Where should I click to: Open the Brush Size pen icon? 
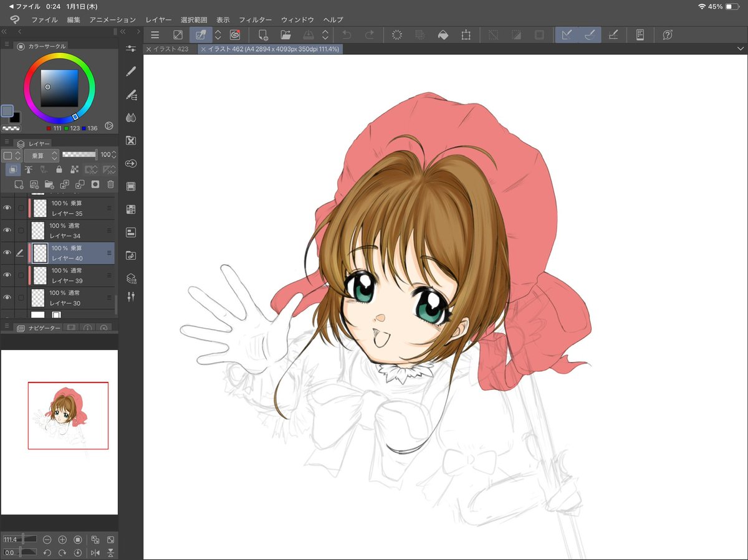click(x=131, y=72)
